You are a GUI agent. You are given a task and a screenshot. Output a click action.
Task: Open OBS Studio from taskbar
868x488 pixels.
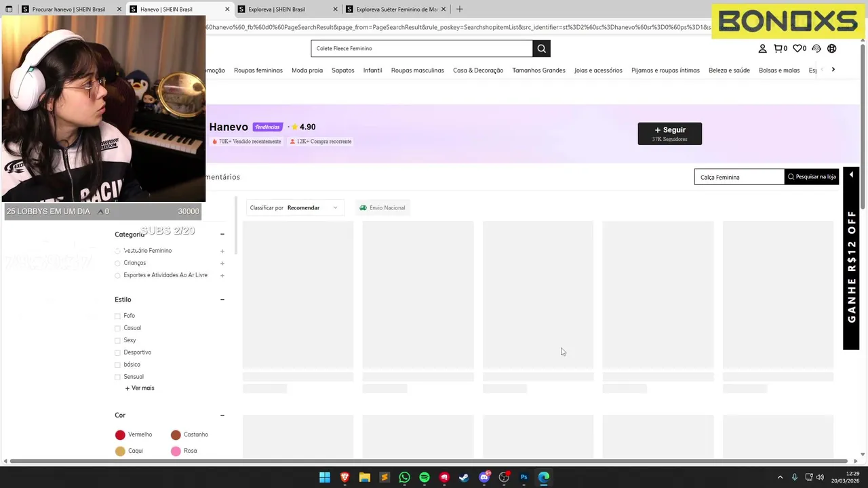[504, 477]
